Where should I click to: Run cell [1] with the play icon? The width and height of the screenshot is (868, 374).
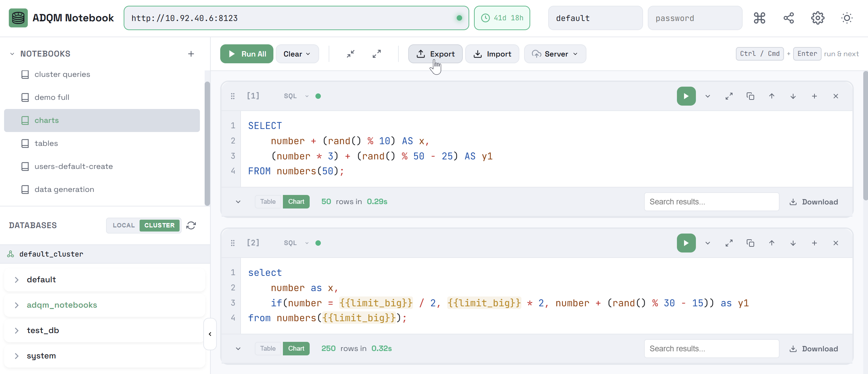pos(686,96)
